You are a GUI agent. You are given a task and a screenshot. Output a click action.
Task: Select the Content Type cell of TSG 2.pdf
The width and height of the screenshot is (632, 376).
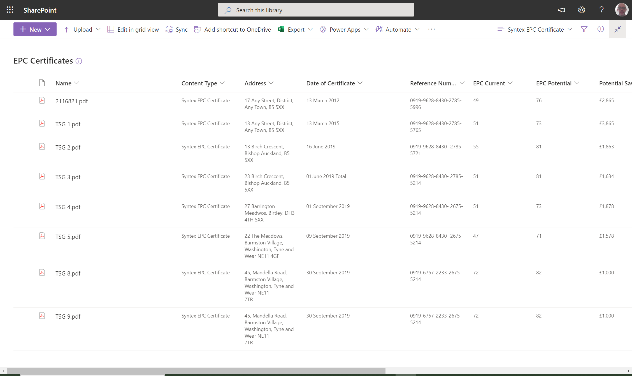tap(206, 147)
